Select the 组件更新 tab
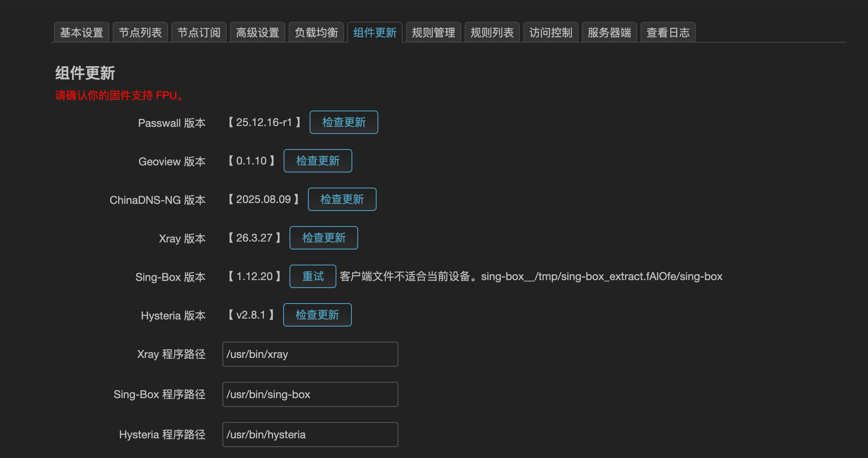Image resolution: width=868 pixels, height=458 pixels. click(375, 32)
